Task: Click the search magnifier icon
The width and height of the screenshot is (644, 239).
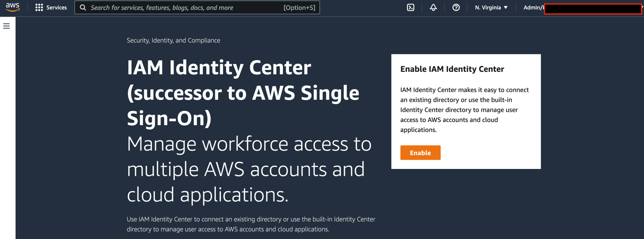Action: point(83,8)
